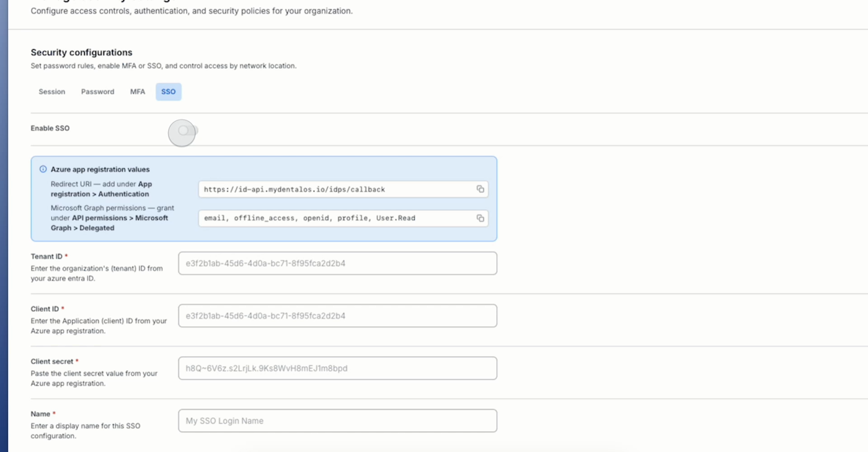Click the 'Azure app registration values' title
Image resolution: width=868 pixels, height=452 pixels.
pos(100,169)
